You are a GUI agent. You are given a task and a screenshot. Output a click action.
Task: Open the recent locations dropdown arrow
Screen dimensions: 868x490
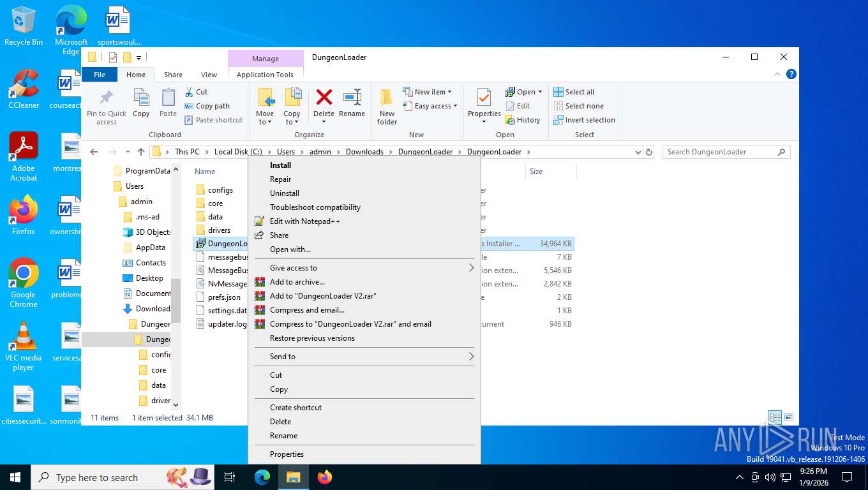coord(128,152)
